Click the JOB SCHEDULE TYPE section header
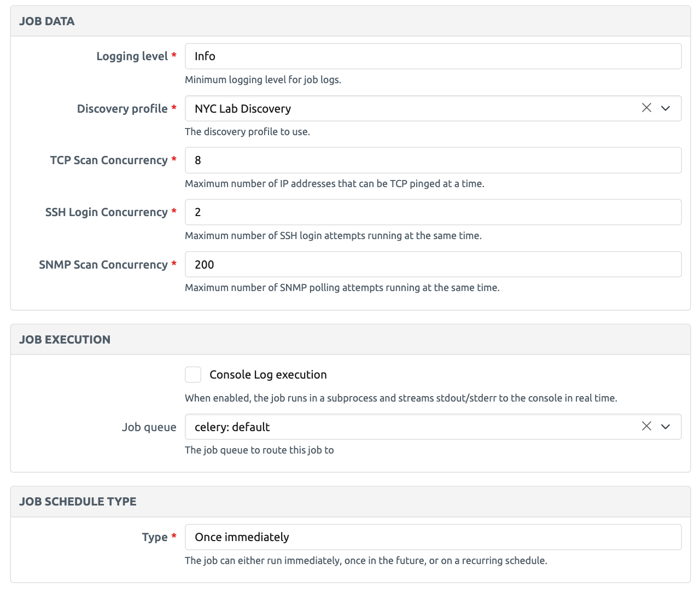Image resolution: width=700 pixels, height=616 pixels. [x=78, y=502]
